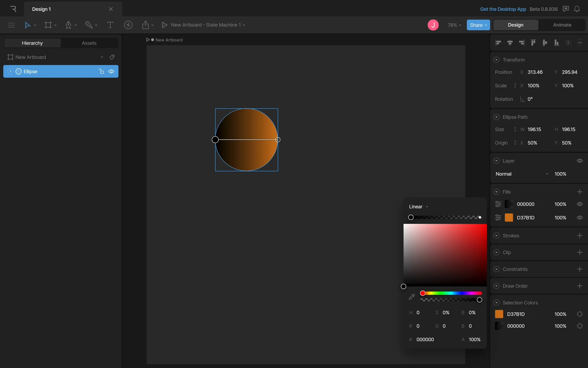This screenshot has height=368, width=588.
Task: Open the notifications bell
Action: click(577, 9)
